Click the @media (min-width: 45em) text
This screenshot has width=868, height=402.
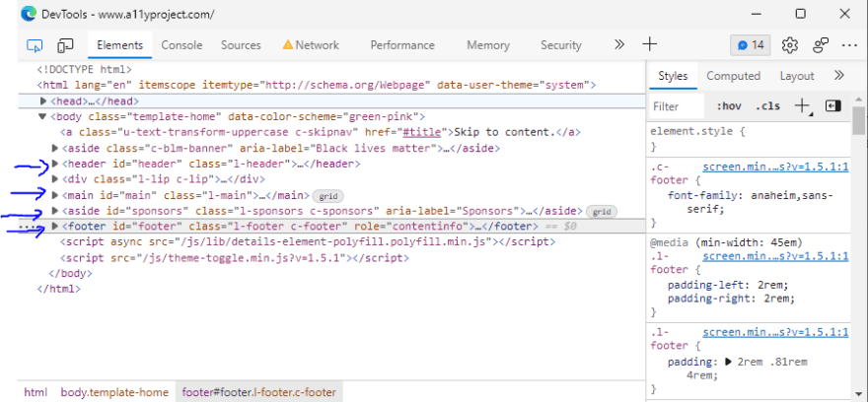click(726, 242)
